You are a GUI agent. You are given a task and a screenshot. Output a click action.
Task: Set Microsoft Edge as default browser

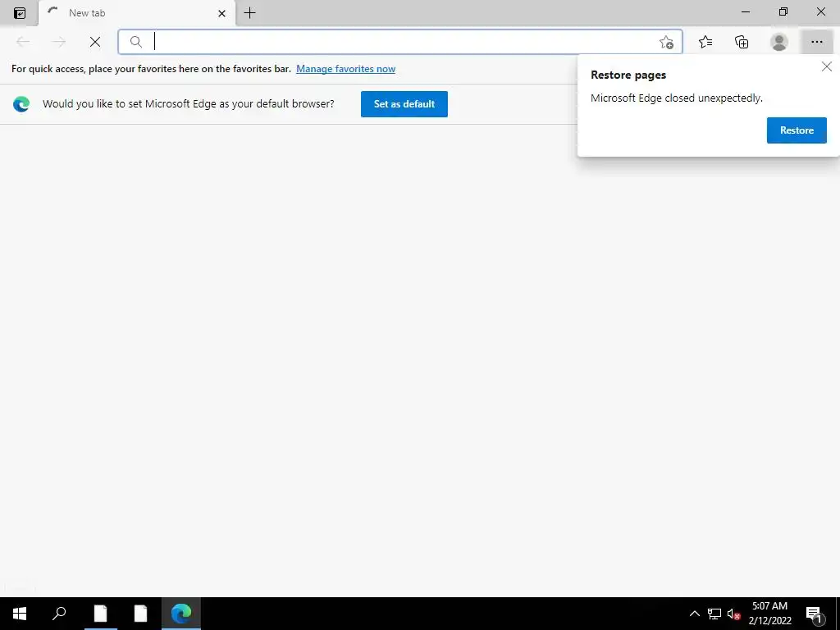[x=404, y=104]
